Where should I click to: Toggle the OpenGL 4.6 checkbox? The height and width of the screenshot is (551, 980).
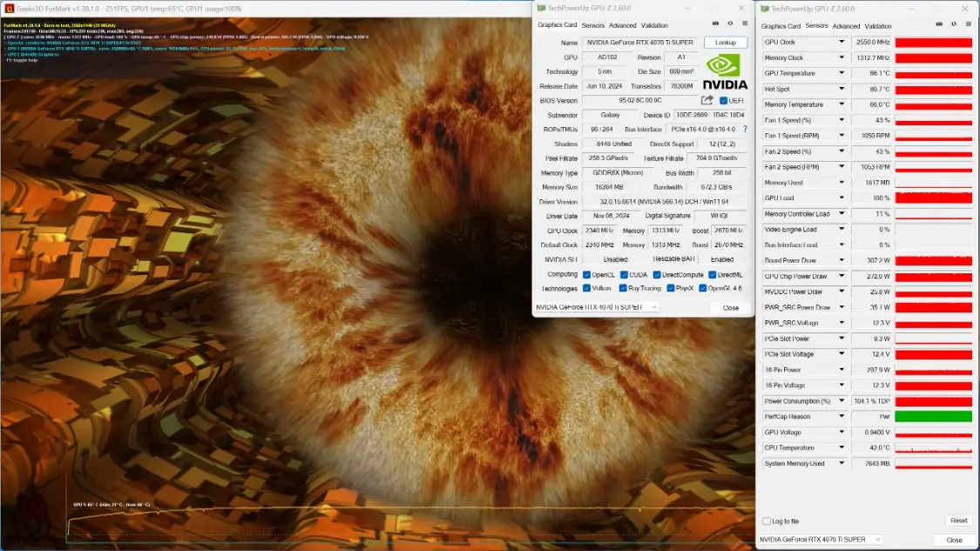703,288
